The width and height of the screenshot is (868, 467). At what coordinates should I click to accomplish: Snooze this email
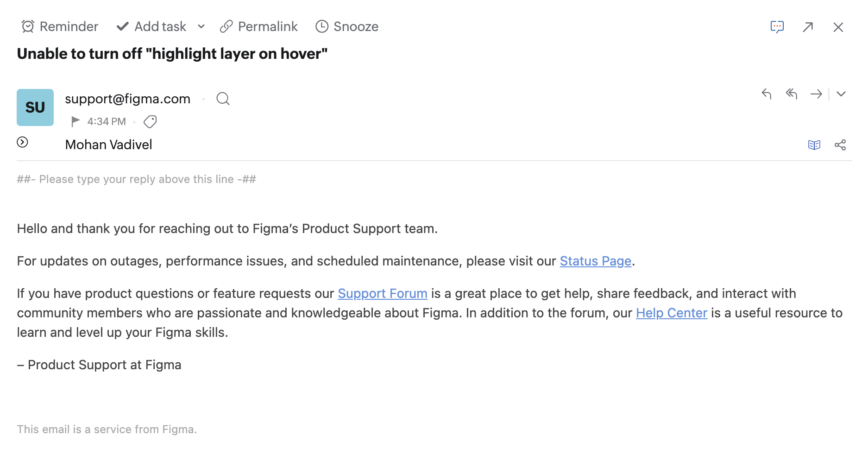[347, 26]
